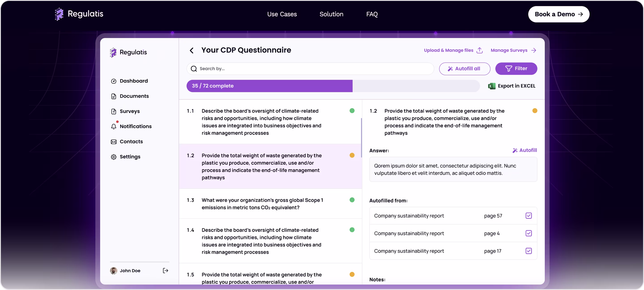Image resolution: width=644 pixels, height=290 pixels.
Task: Click the back arrow beside Your CDP Questionnaire
Action: tap(191, 50)
